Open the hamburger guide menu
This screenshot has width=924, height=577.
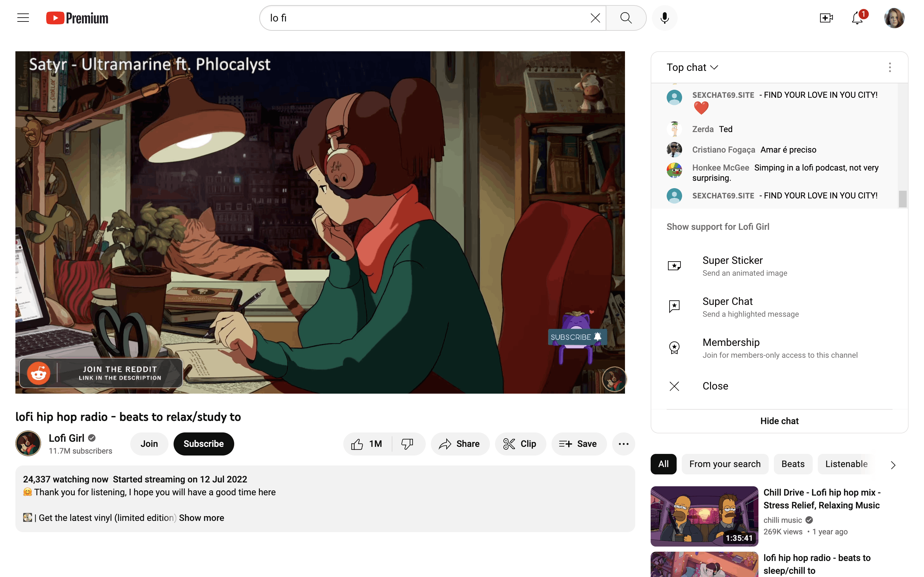(x=23, y=18)
